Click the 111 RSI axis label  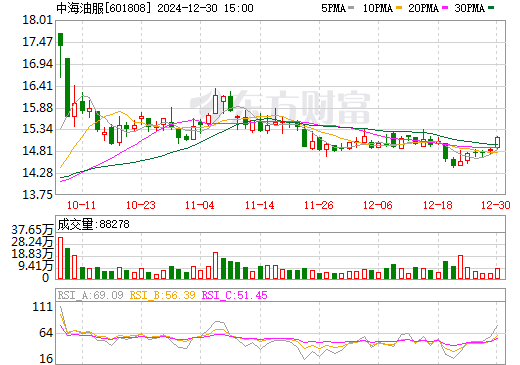[x=43, y=307]
